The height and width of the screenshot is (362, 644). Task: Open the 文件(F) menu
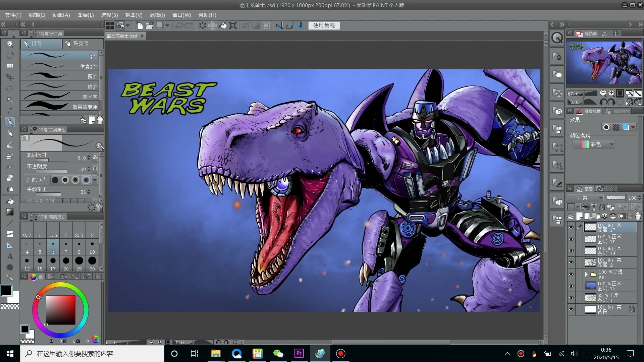[x=13, y=15]
